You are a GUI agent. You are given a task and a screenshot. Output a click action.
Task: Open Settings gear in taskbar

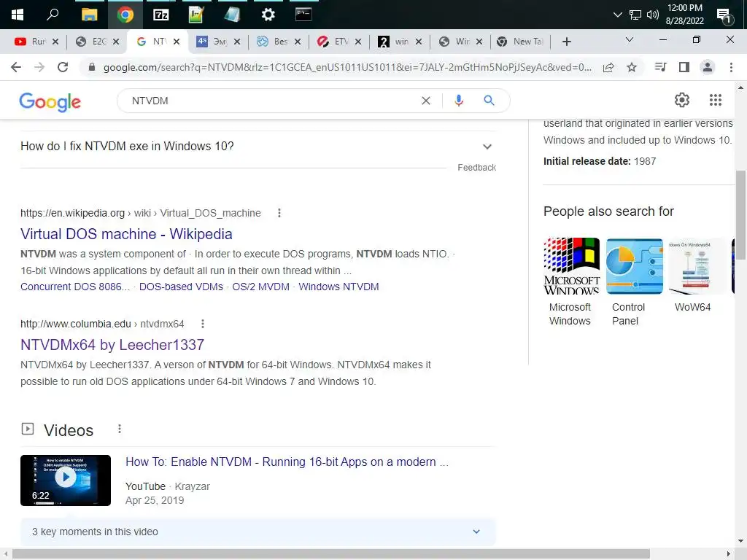[x=268, y=15]
